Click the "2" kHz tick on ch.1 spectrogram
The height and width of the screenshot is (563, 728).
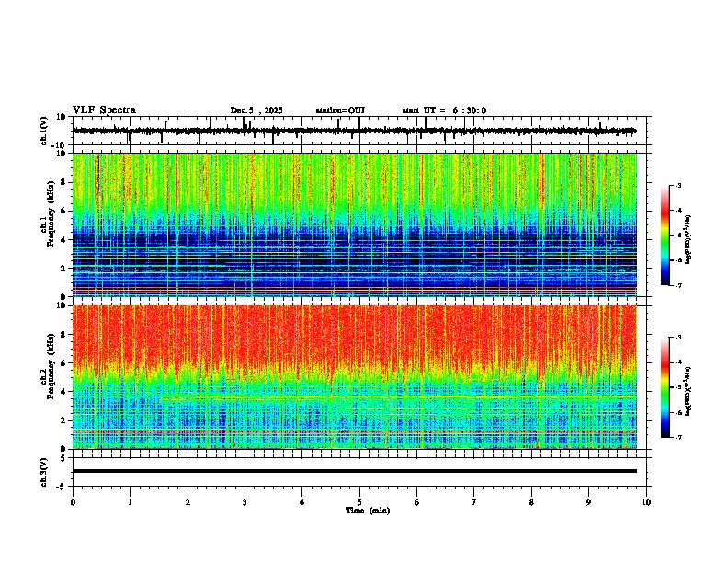pos(64,268)
